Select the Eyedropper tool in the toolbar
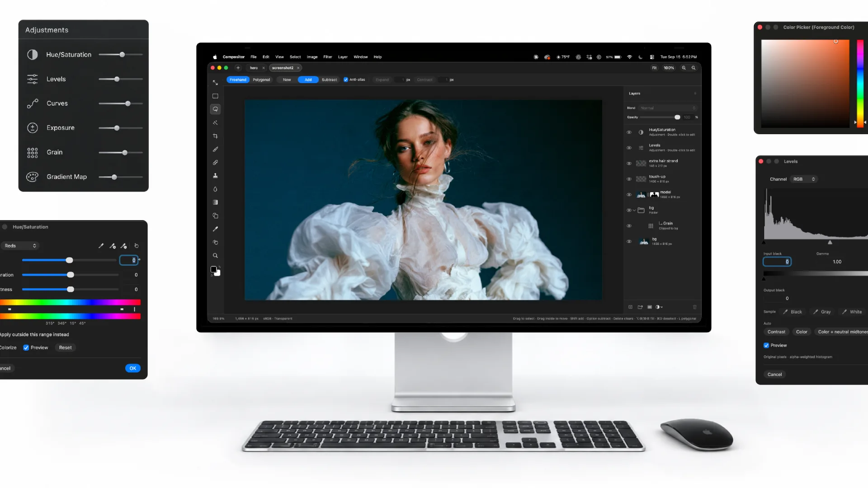Image resolution: width=868 pixels, height=488 pixels. point(215,229)
